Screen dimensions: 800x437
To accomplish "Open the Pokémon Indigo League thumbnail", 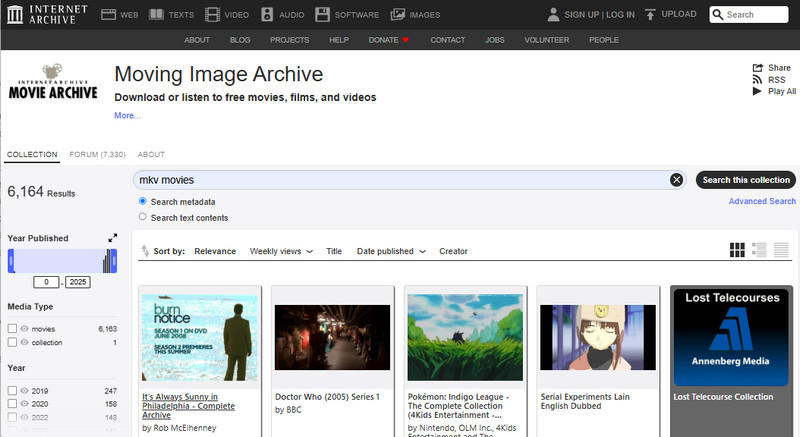I will [465, 337].
